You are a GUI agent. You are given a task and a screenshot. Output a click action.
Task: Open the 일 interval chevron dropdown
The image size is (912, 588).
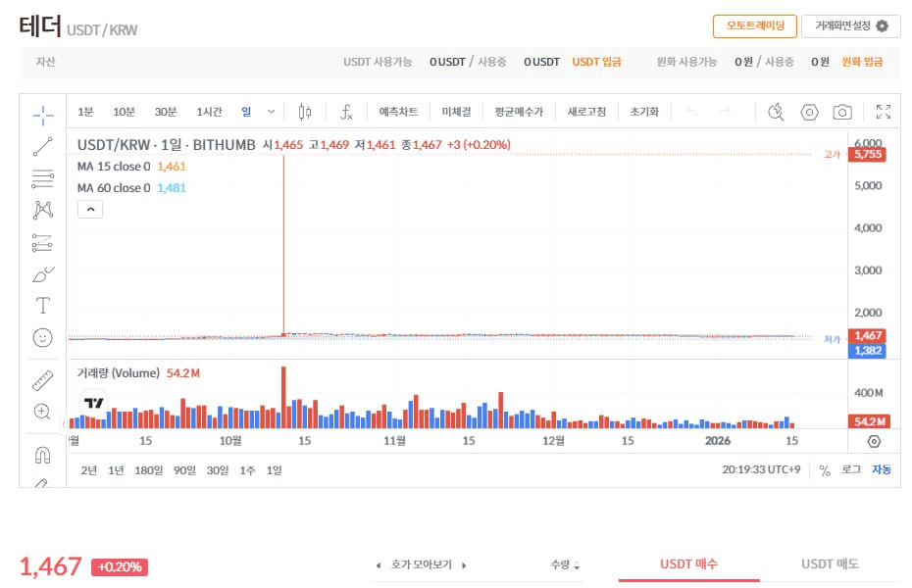coord(271,112)
